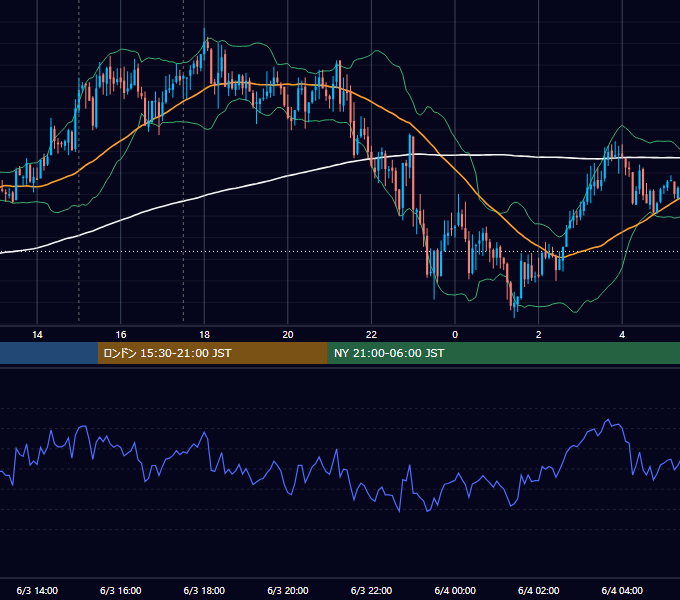Click the 6/3 22:00 date label
This screenshot has width=680, height=600.
click(x=371, y=590)
